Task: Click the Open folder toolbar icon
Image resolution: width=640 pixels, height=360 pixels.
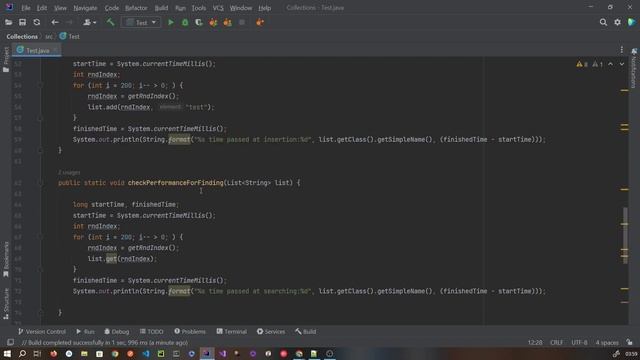Action: pyautogui.click(x=8, y=22)
